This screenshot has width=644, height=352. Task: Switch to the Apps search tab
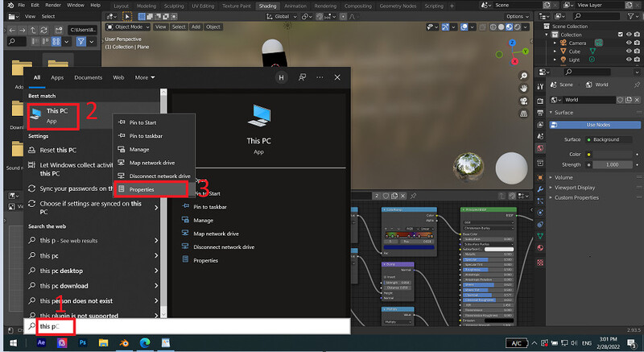(57, 77)
